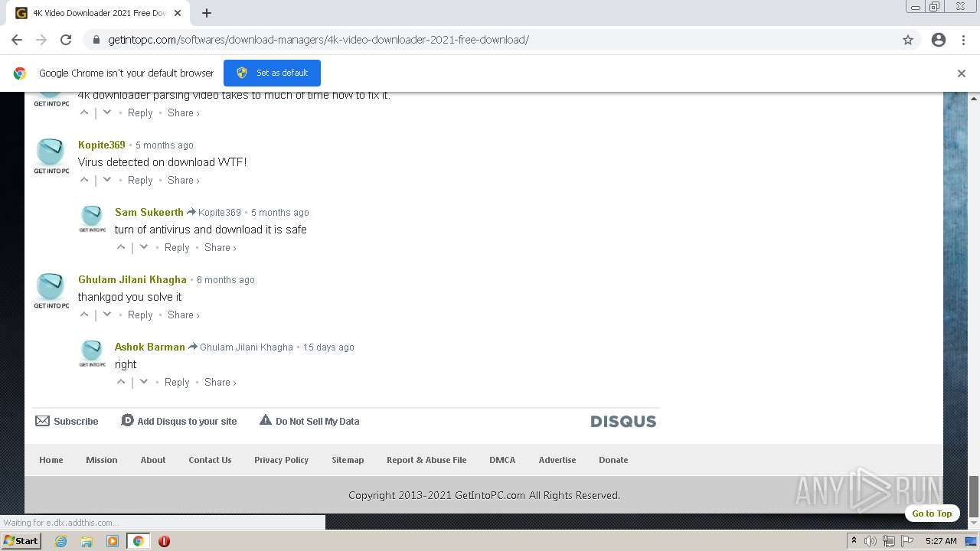Open the Windows Start menu
This screenshot has width=980, height=551.
21,541
